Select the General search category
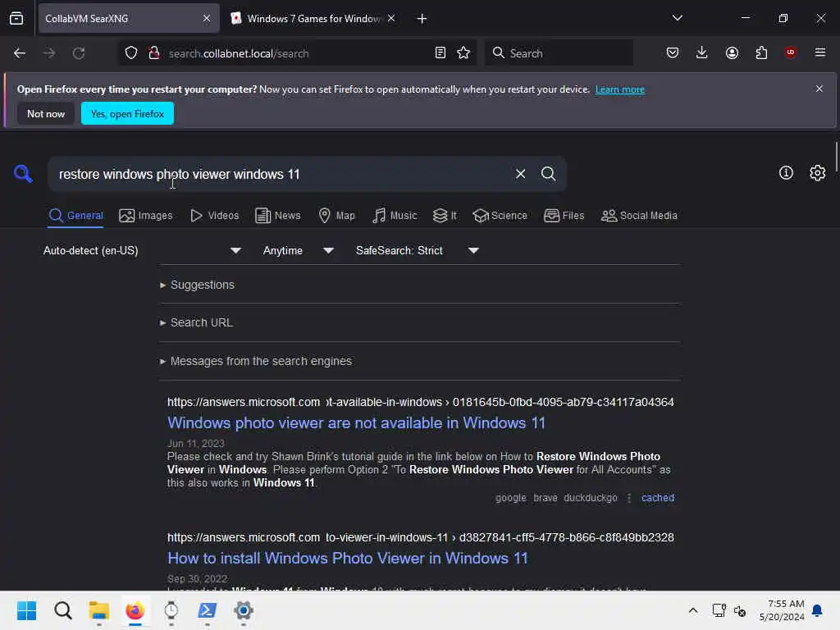 (75, 216)
